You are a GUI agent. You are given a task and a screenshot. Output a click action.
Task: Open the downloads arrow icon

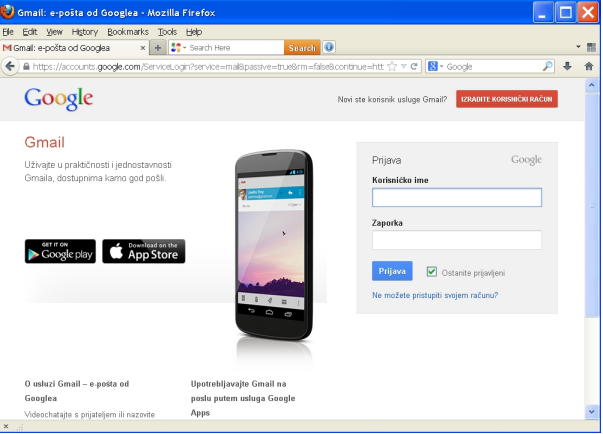pyautogui.click(x=567, y=67)
